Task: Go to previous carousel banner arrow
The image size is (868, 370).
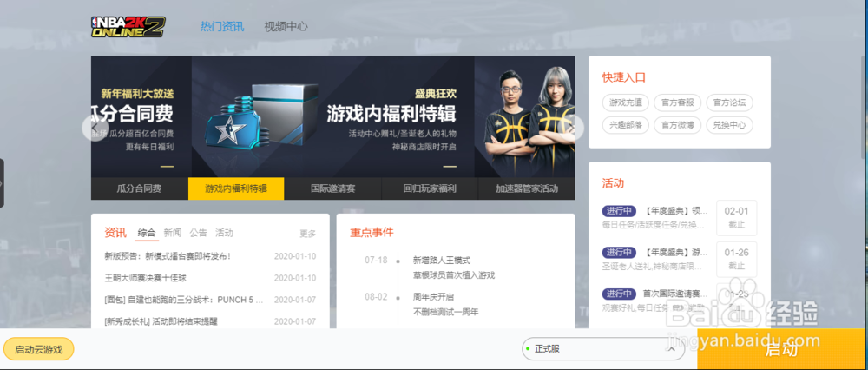Action: coord(95,128)
